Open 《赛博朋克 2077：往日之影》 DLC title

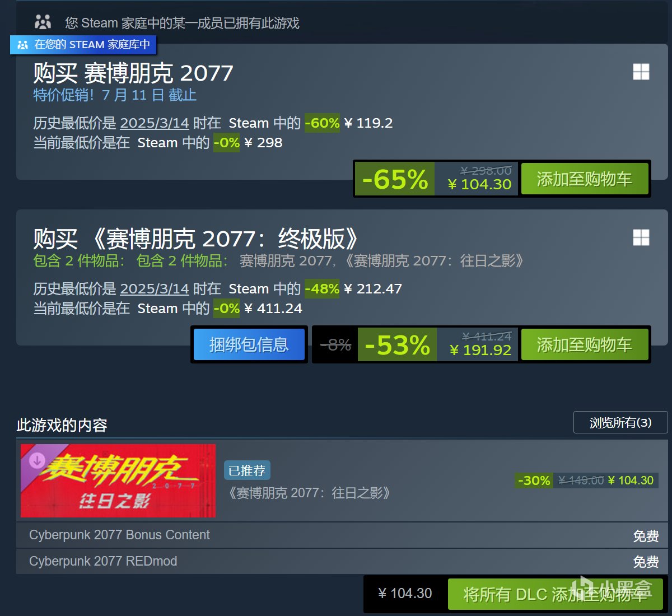tap(309, 493)
